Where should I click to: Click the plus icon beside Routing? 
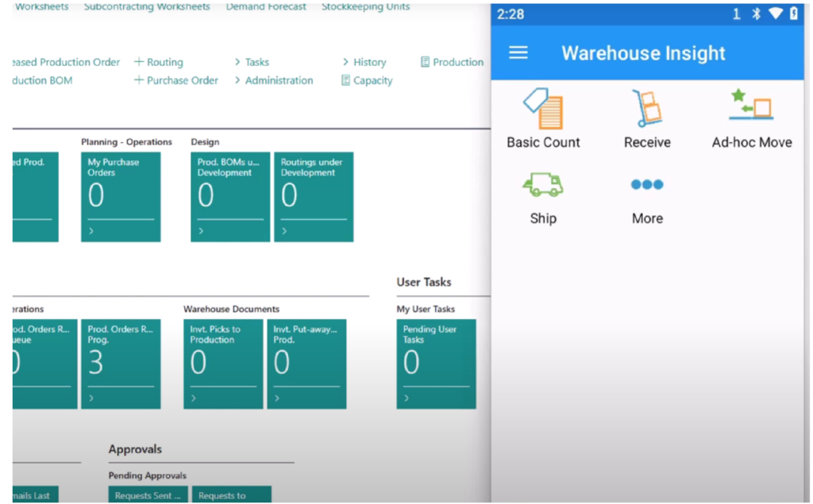pos(138,62)
